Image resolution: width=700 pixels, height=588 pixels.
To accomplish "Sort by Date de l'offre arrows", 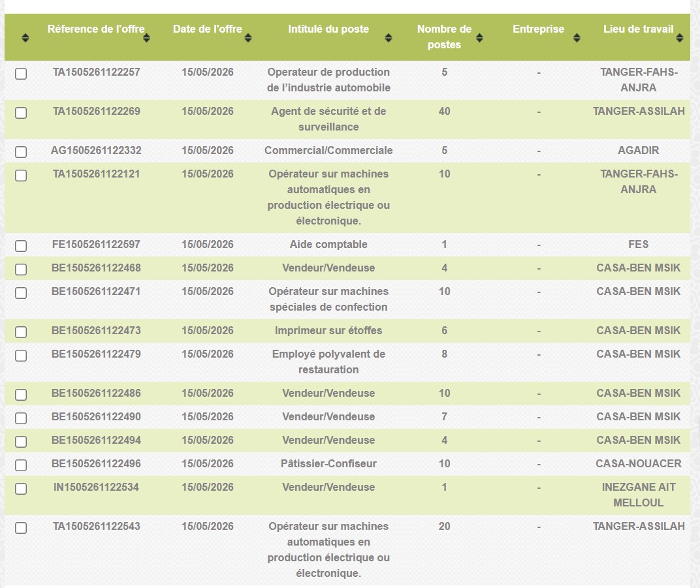I will pos(248,38).
